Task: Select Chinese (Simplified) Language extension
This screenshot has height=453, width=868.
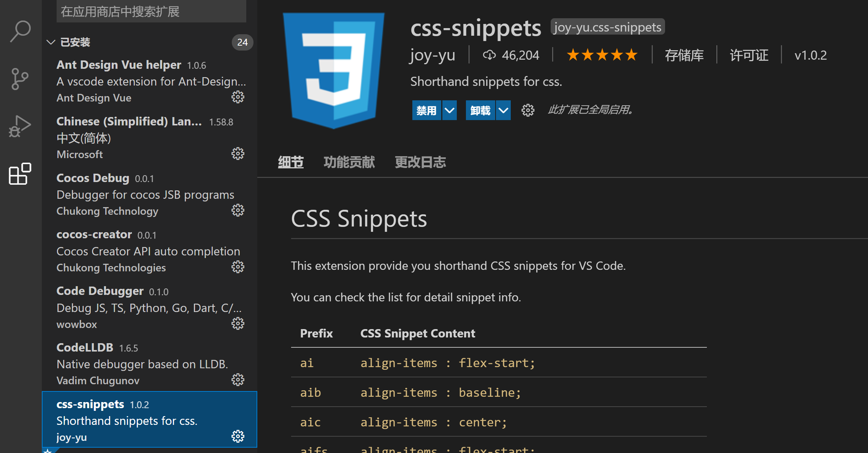Action: [x=149, y=138]
